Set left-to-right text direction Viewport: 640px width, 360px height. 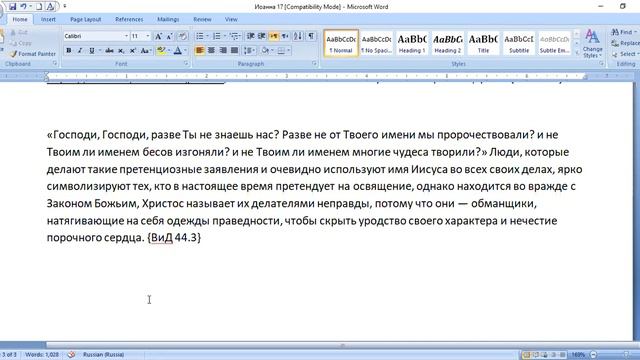pyautogui.click(x=273, y=36)
